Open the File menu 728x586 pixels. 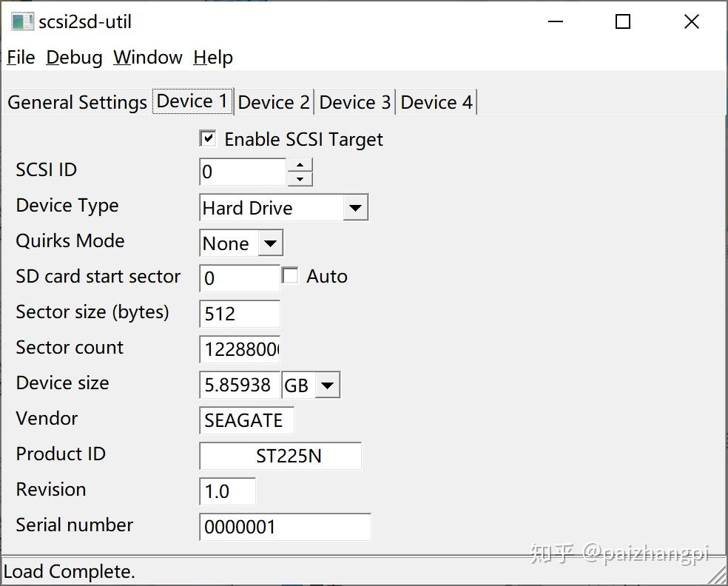(x=20, y=57)
